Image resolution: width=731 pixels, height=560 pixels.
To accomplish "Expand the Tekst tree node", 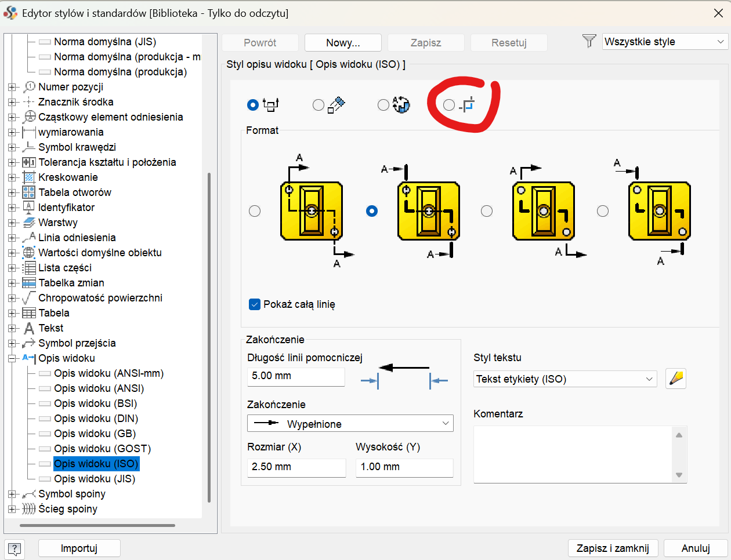I will pos(12,328).
